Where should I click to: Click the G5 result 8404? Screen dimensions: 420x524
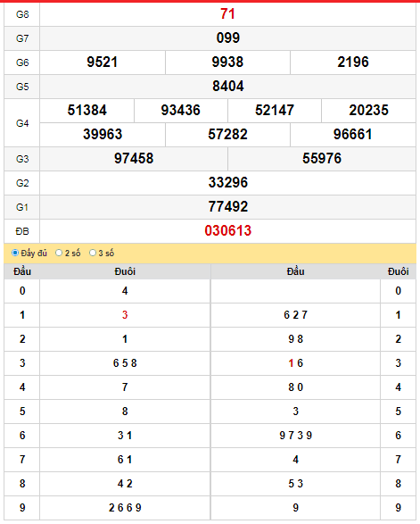(227, 87)
